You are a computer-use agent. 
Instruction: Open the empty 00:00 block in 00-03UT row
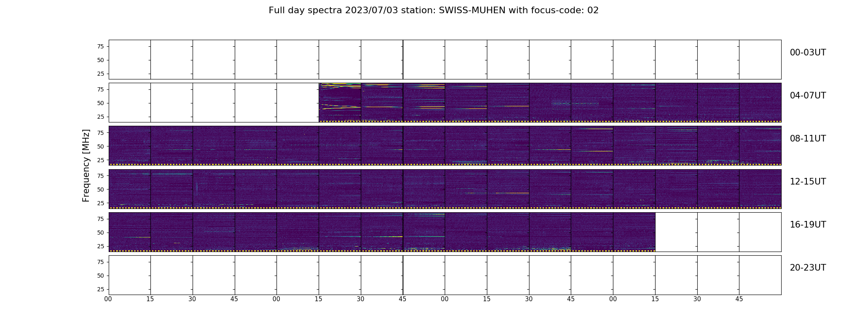(x=129, y=60)
